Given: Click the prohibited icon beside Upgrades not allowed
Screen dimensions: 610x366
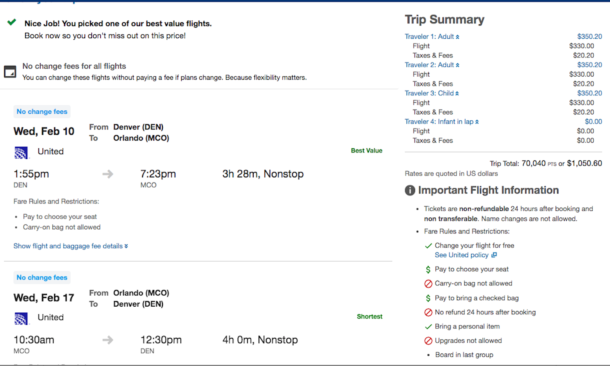Looking at the screenshot, I should (x=428, y=341).
